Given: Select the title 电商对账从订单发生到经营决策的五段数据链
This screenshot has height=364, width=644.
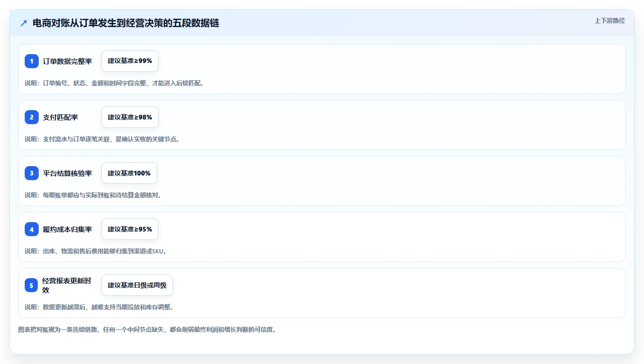Looking at the screenshot, I should [x=126, y=23].
